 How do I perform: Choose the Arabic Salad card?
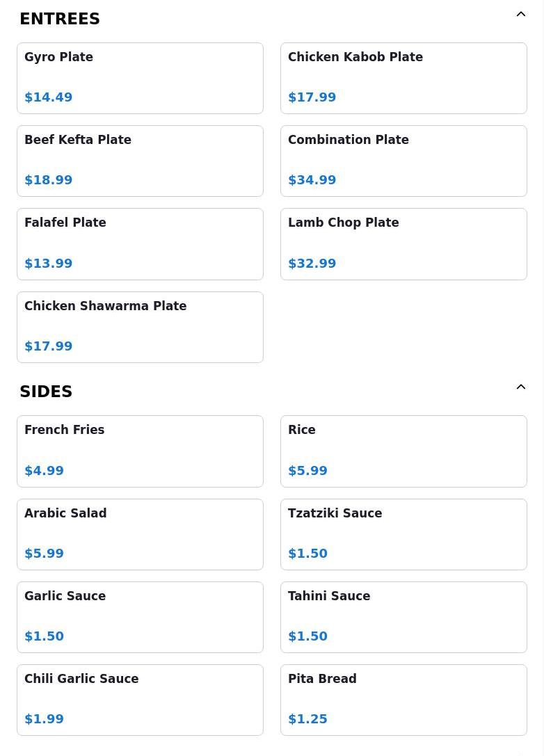pyautogui.click(x=140, y=534)
